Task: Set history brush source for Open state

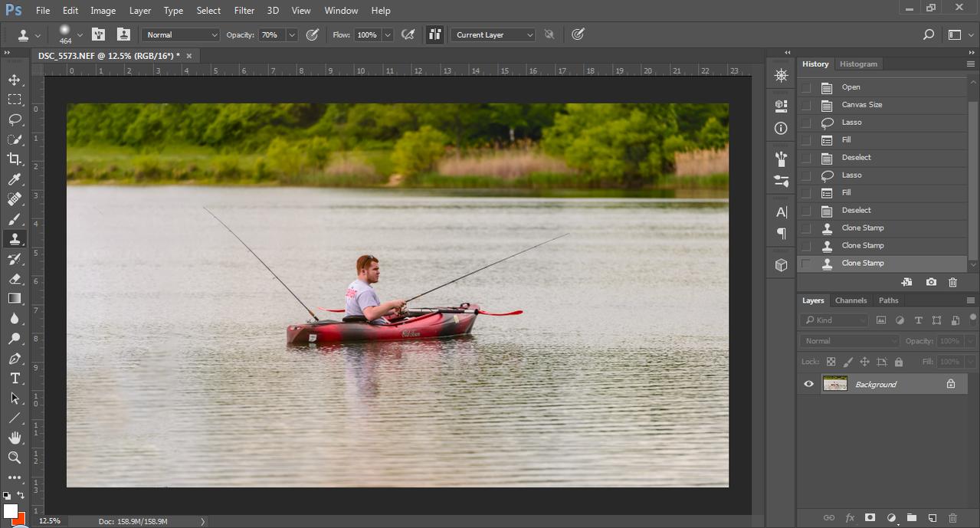Action: point(805,87)
